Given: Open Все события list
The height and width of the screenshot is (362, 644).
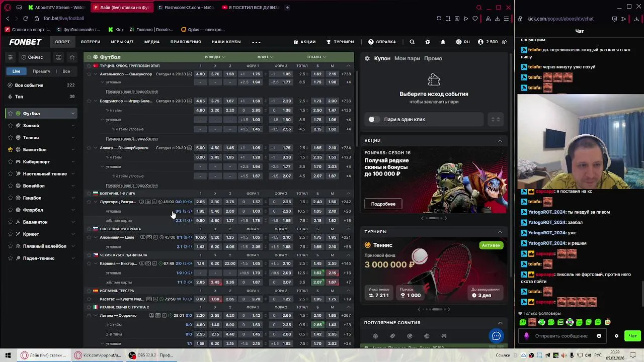Looking at the screenshot, I should (x=42, y=85).
